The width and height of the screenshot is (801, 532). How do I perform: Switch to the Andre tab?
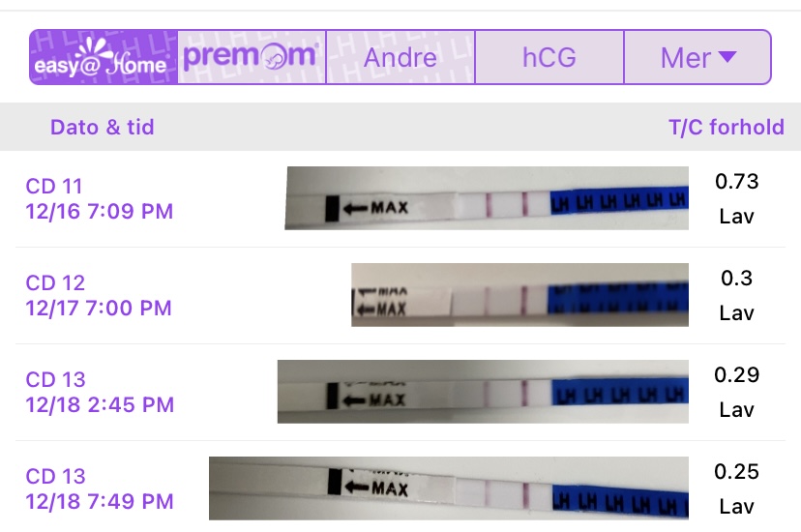pyautogui.click(x=400, y=57)
